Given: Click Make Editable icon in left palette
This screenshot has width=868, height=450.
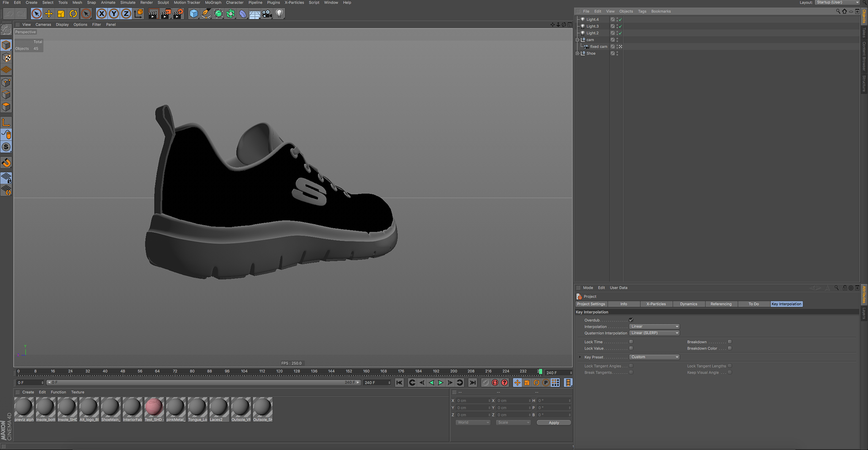Looking at the screenshot, I should [x=6, y=30].
